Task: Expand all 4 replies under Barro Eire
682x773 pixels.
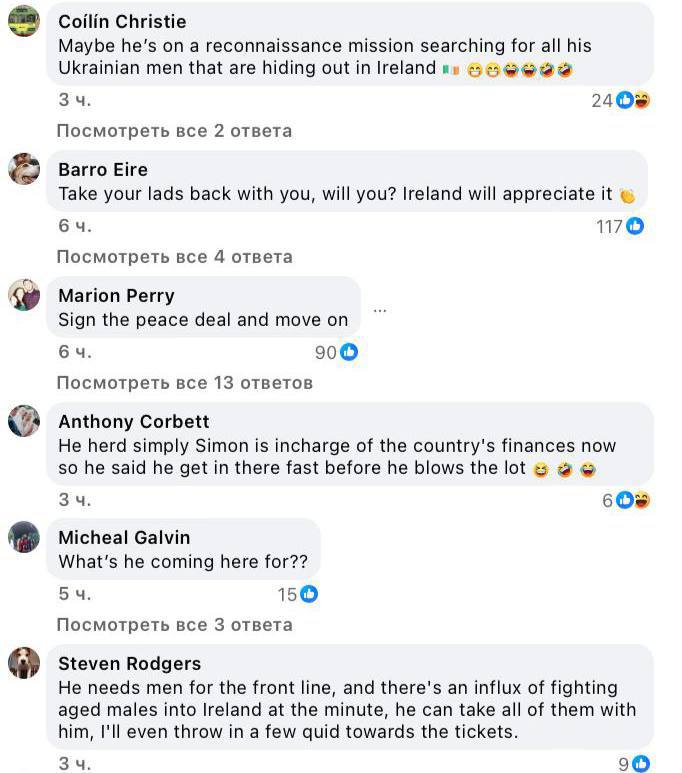Action: 174,257
